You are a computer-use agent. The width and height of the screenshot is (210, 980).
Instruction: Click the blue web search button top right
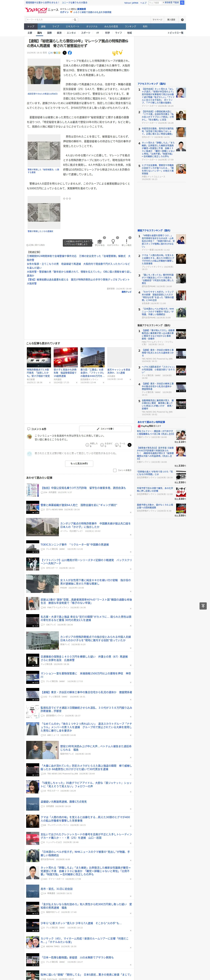[x=182, y=3]
